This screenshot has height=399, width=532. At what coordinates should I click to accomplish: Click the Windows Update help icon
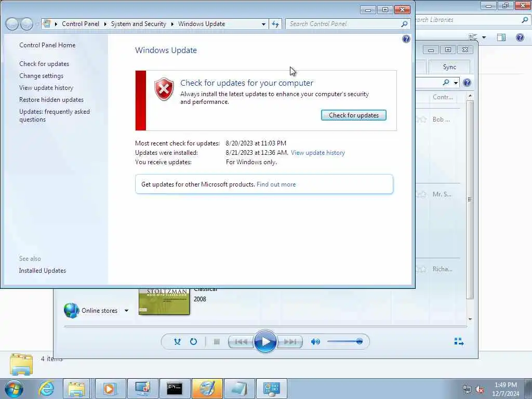click(406, 39)
